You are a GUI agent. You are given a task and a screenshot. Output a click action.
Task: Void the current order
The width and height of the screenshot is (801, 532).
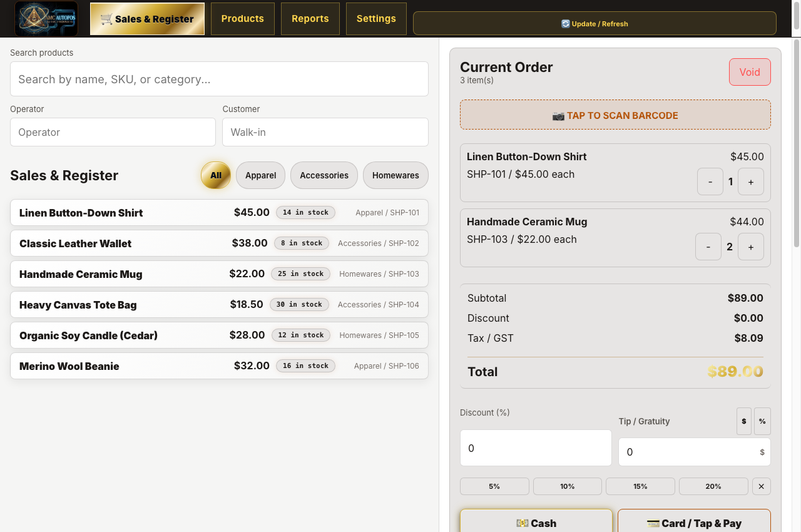[x=750, y=72]
